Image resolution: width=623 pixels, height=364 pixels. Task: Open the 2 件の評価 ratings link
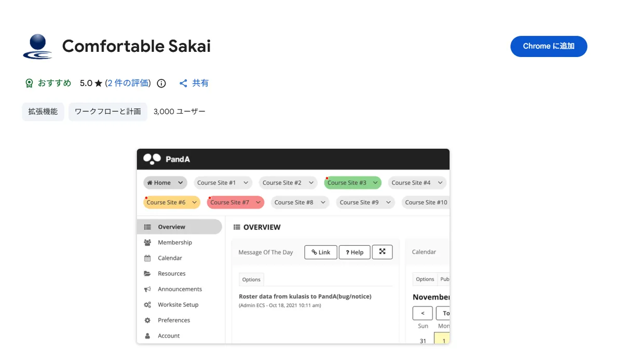[x=128, y=83]
